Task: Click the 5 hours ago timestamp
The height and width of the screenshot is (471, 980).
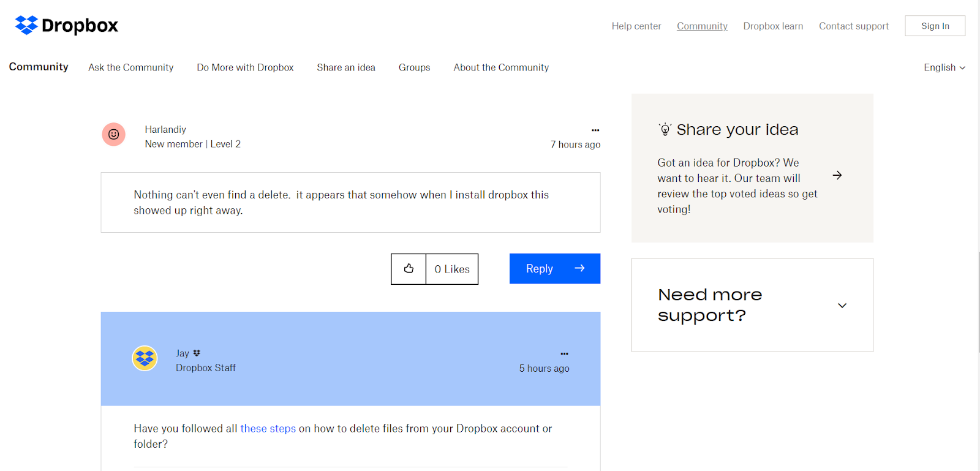Action: (545, 368)
